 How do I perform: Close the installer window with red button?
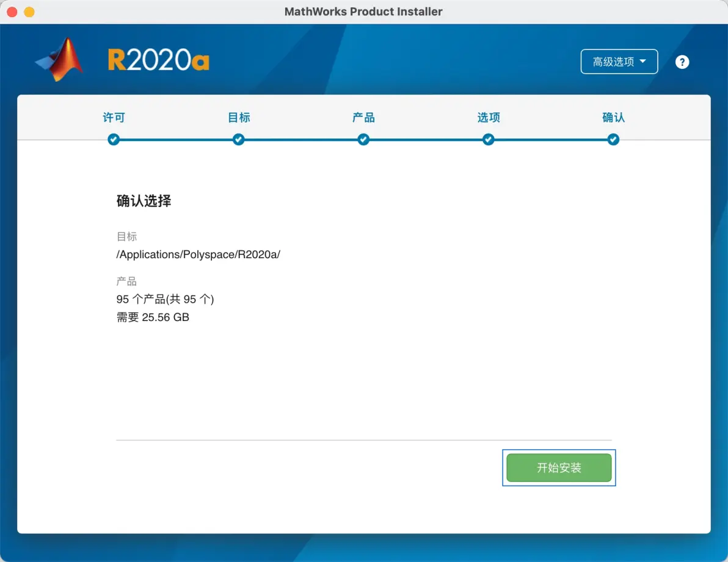12,12
